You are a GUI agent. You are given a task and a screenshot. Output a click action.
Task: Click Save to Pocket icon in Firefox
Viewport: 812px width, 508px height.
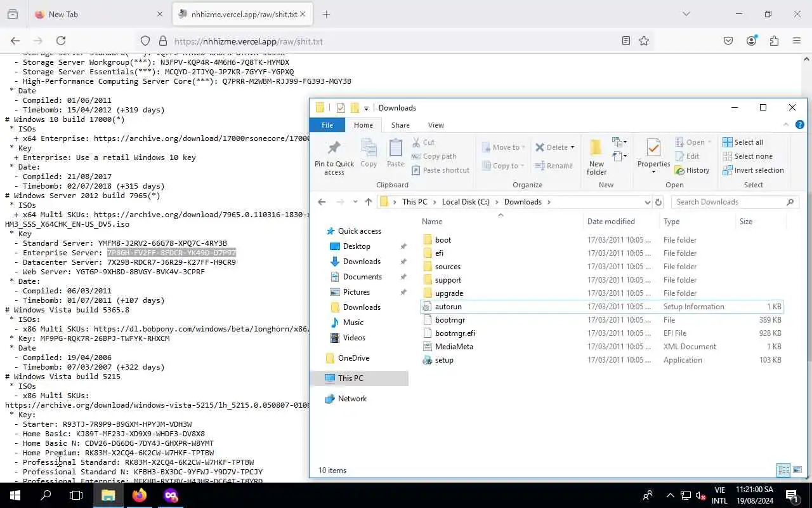[x=728, y=41]
